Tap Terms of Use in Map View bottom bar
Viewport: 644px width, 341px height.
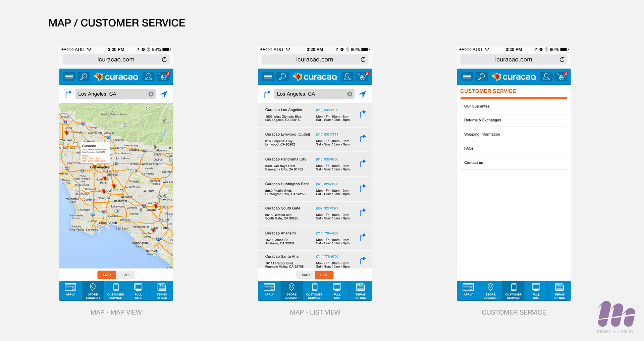tap(162, 290)
